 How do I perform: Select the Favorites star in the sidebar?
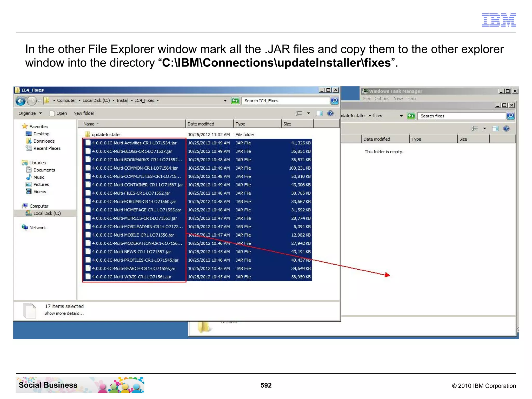pos(25,126)
